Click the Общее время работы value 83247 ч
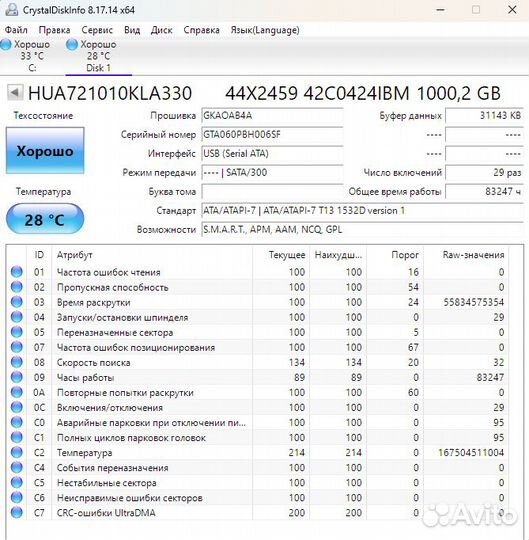This screenshot has height=540, width=529. point(485,191)
